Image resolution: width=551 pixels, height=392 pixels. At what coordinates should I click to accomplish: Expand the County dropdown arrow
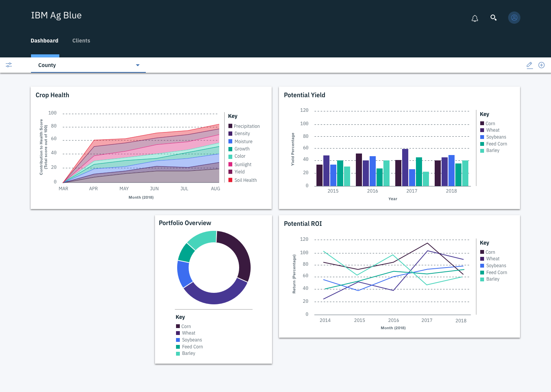(x=138, y=65)
